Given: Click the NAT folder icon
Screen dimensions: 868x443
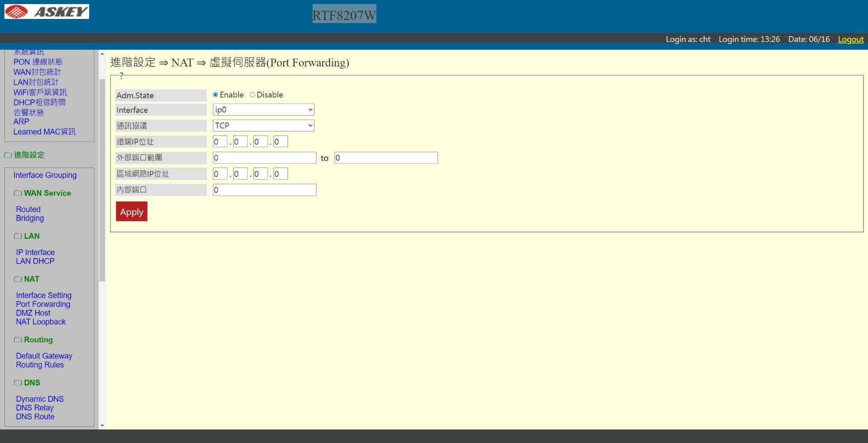Looking at the screenshot, I should coord(18,279).
